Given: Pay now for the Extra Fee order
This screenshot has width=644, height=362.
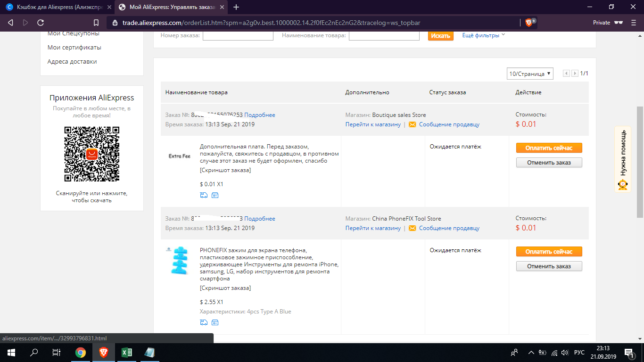Looking at the screenshot, I should 549,148.
